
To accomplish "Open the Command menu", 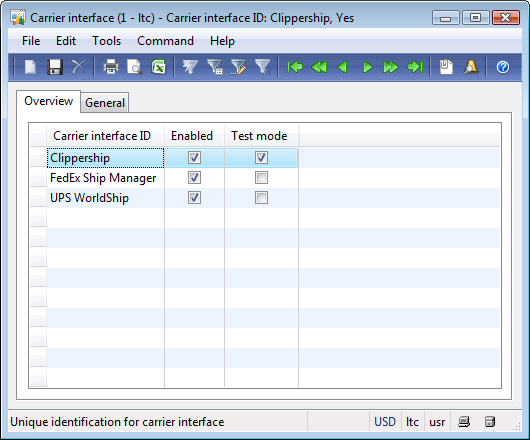I will pos(165,41).
